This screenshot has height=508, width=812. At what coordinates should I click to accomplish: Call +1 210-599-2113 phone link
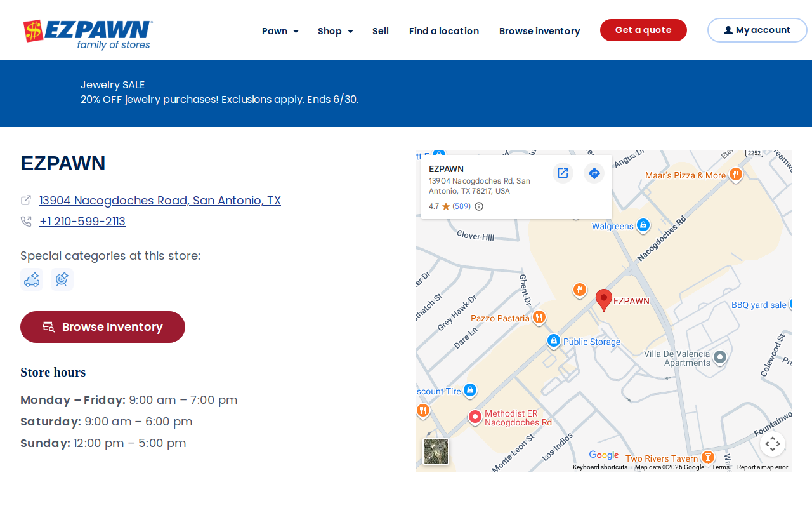pos(82,222)
